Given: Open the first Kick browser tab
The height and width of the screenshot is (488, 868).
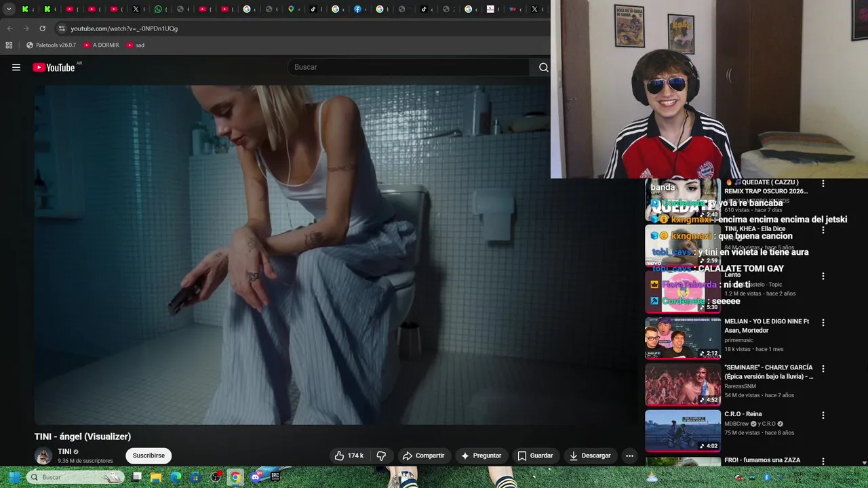Looking at the screenshot, I should (25, 9).
